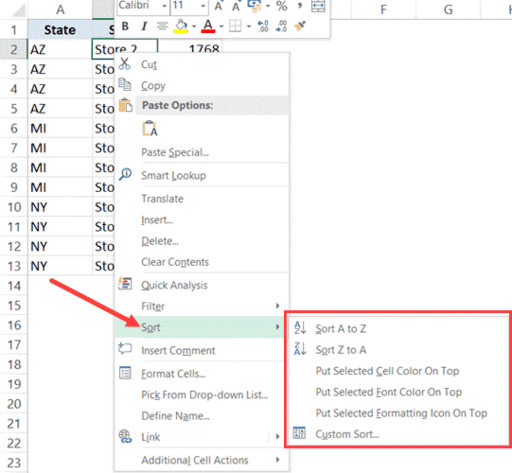Select cell A6 containing MI
Viewport: 512px width, 473px height.
(x=60, y=128)
